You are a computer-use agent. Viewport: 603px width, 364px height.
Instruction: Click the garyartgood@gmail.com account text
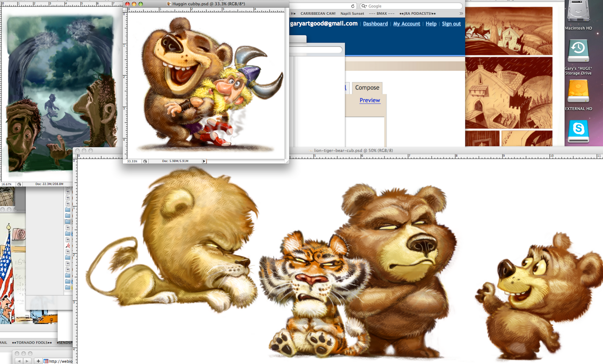pyautogui.click(x=324, y=23)
